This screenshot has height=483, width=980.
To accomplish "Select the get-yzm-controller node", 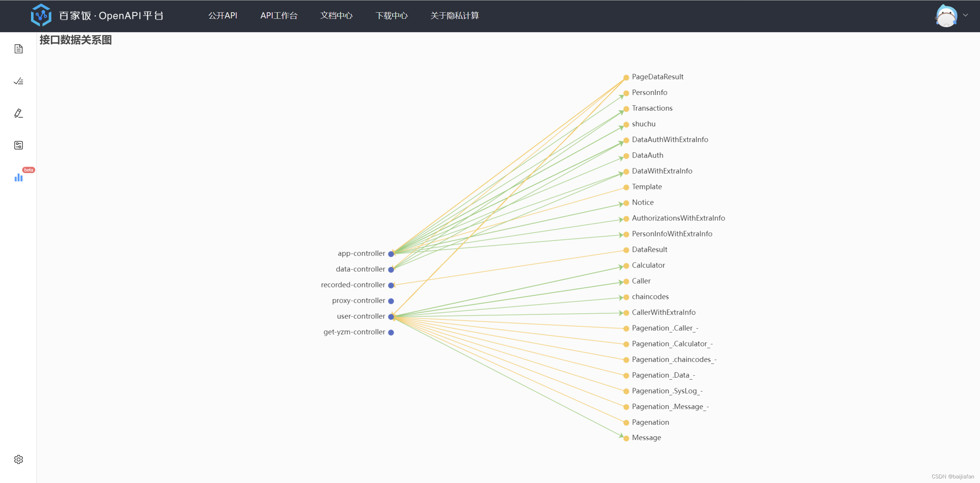I will (x=391, y=332).
